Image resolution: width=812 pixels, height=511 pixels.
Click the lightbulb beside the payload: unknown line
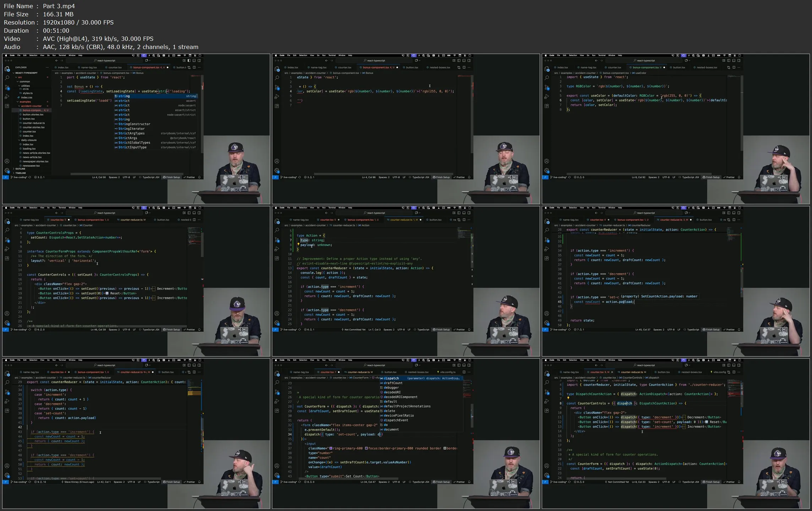(298, 244)
